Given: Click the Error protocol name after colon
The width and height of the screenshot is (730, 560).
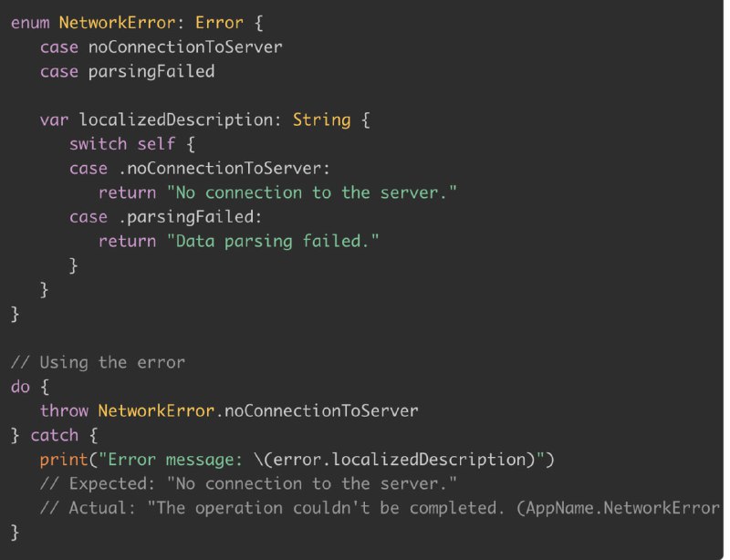Looking at the screenshot, I should [219, 22].
